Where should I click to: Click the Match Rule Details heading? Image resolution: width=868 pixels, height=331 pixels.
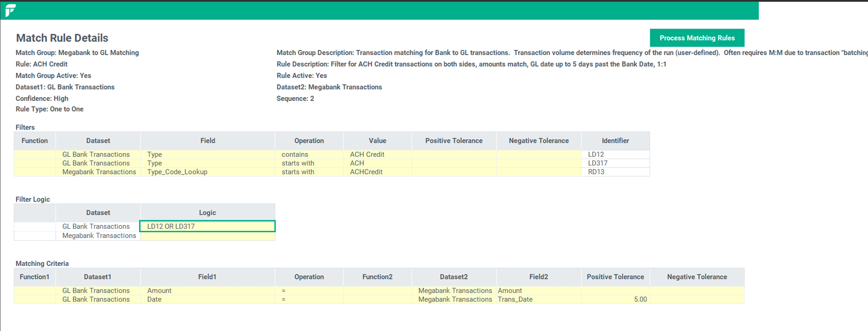(62, 38)
